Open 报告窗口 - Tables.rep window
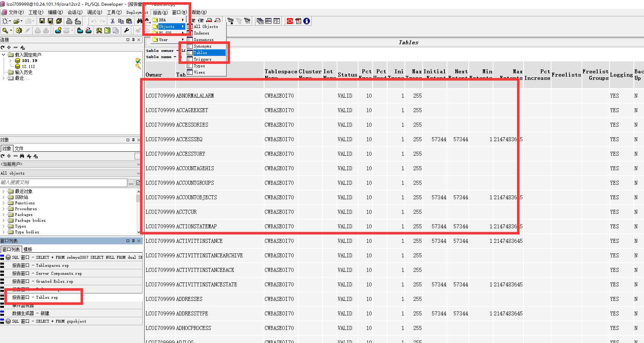Screen dimensions: 644x343 point(71,297)
